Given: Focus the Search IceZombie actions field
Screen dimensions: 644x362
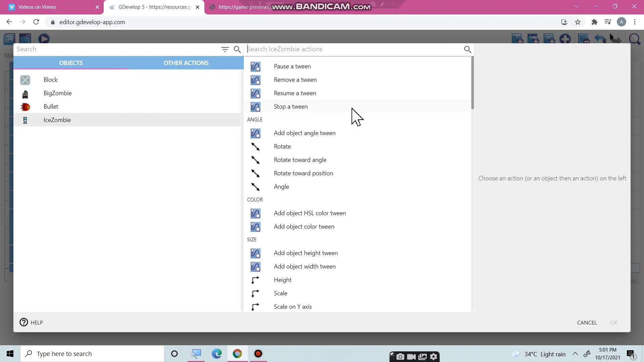Looking at the screenshot, I should [x=354, y=49].
